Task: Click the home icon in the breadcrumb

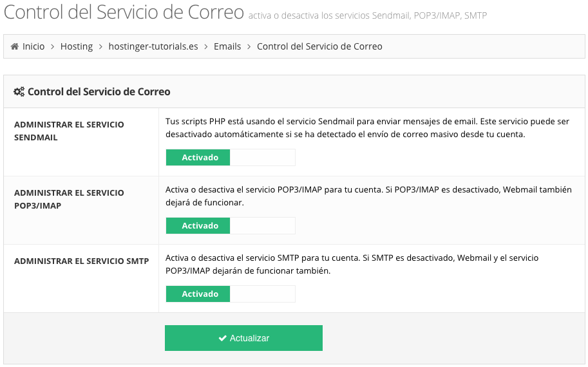Action: coord(15,46)
